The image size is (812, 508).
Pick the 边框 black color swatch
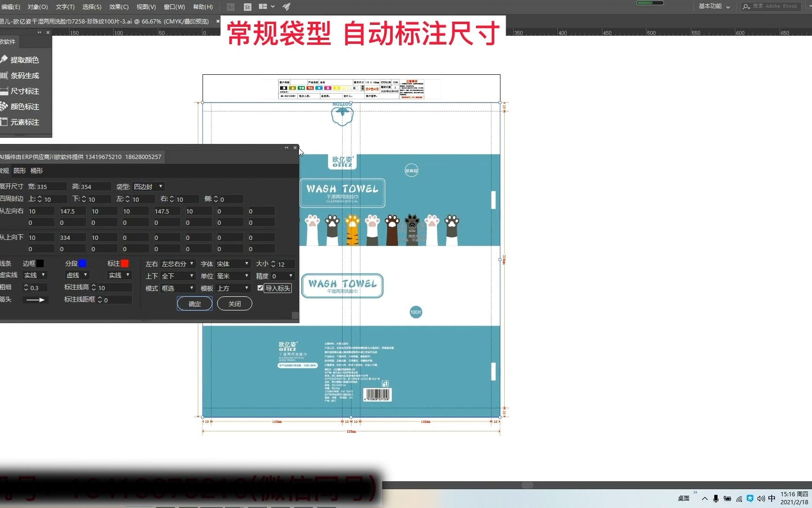coord(40,263)
